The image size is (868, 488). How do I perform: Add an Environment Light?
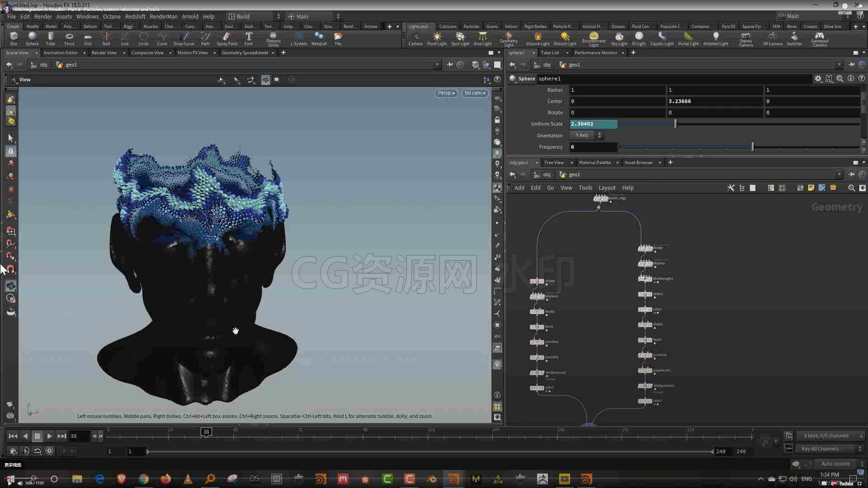tap(594, 39)
